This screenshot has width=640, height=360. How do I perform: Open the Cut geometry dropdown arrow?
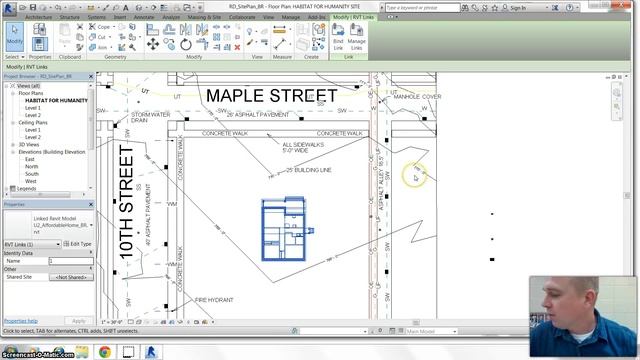109,37
